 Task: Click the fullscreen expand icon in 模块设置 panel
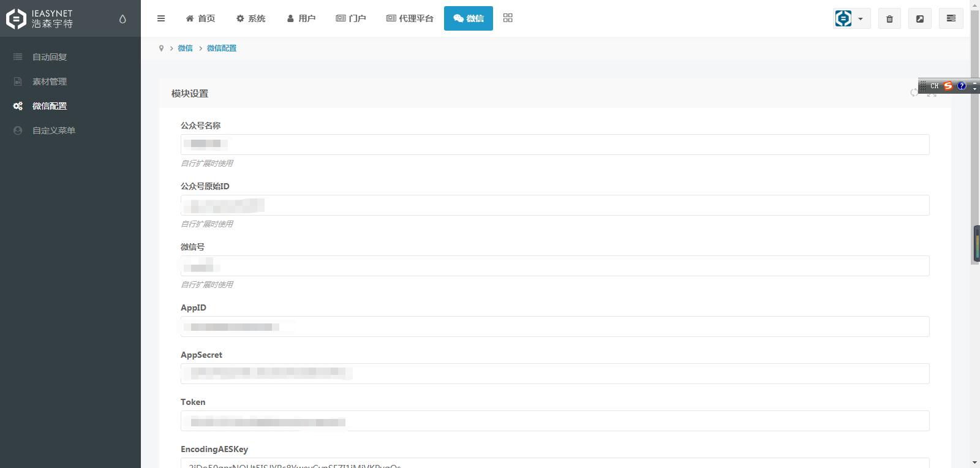click(x=932, y=93)
